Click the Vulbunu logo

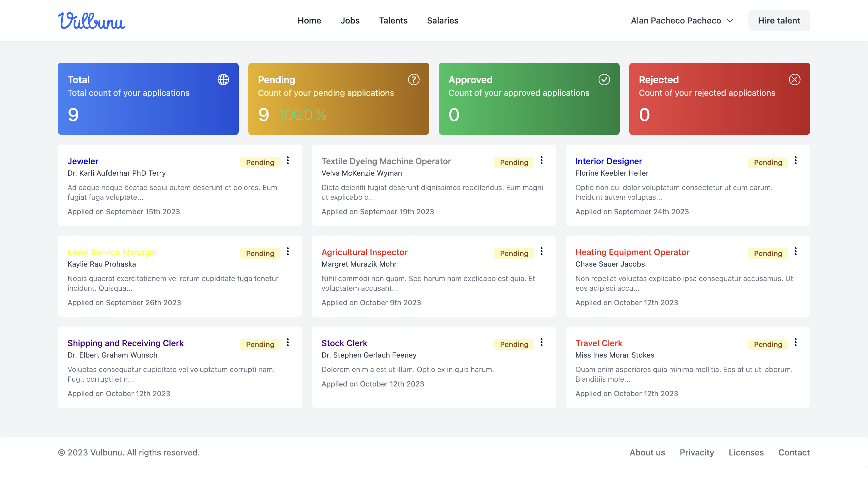[x=91, y=20]
